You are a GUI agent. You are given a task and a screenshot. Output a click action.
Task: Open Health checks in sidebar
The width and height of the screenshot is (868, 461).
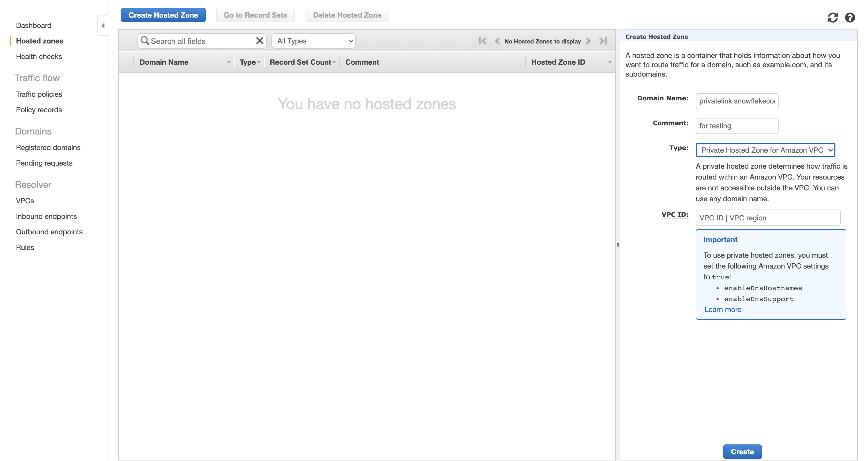[x=39, y=56]
